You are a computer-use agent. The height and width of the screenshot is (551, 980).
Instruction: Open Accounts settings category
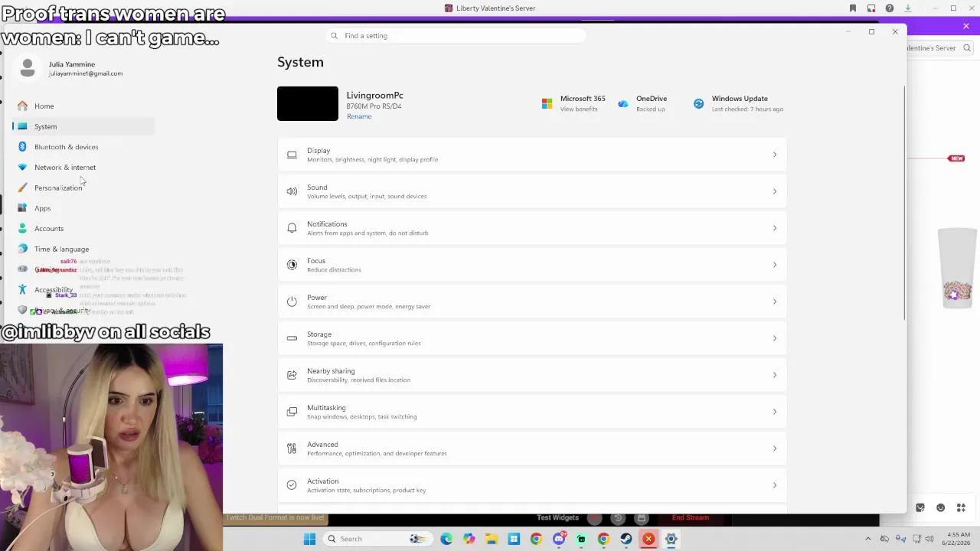click(84, 229)
